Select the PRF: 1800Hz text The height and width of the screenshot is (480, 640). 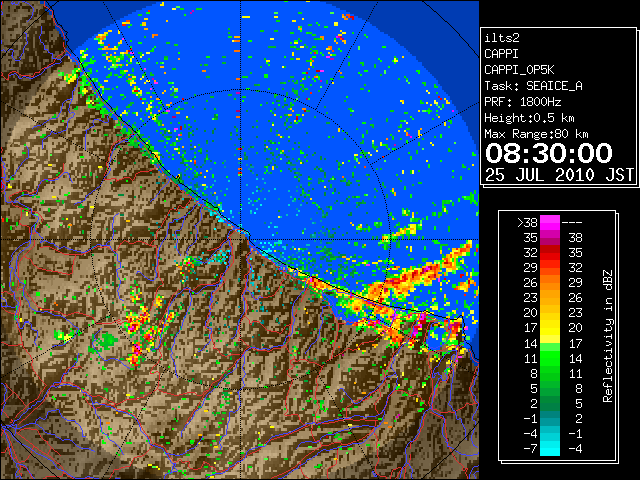point(522,102)
